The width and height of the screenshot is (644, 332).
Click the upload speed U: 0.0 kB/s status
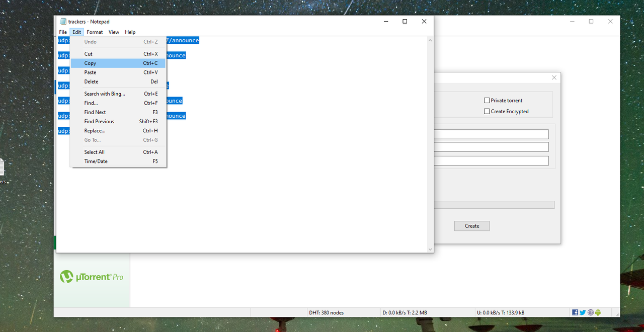pyautogui.click(x=501, y=312)
